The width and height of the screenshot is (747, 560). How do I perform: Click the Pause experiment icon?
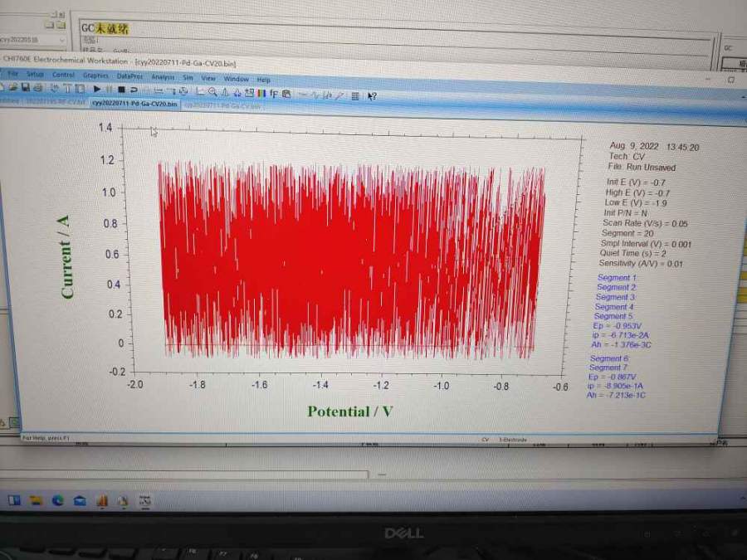click(x=109, y=88)
